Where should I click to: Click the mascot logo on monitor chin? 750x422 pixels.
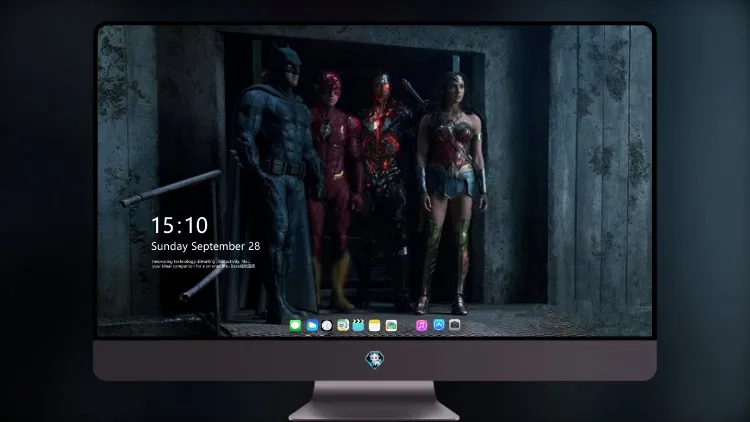coord(375,359)
